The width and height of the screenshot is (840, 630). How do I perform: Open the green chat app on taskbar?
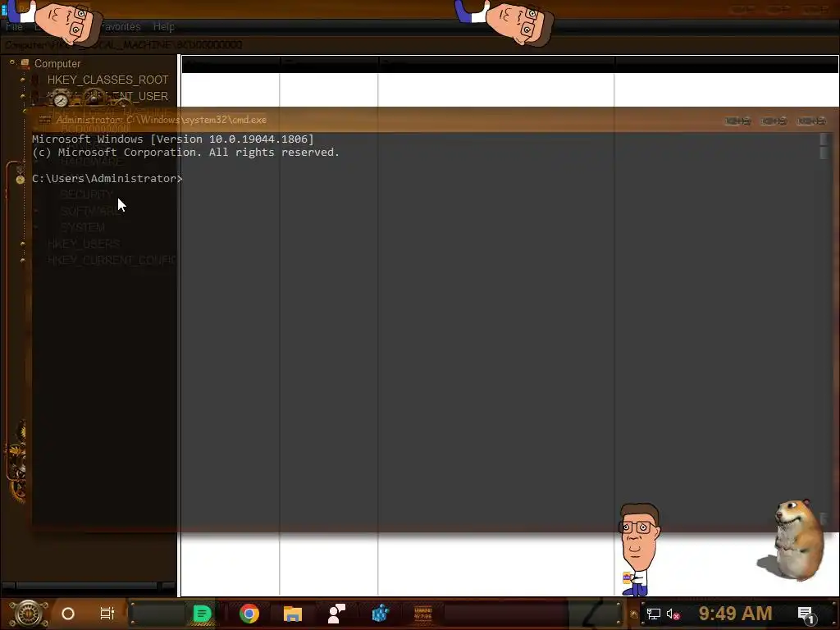tap(202, 614)
